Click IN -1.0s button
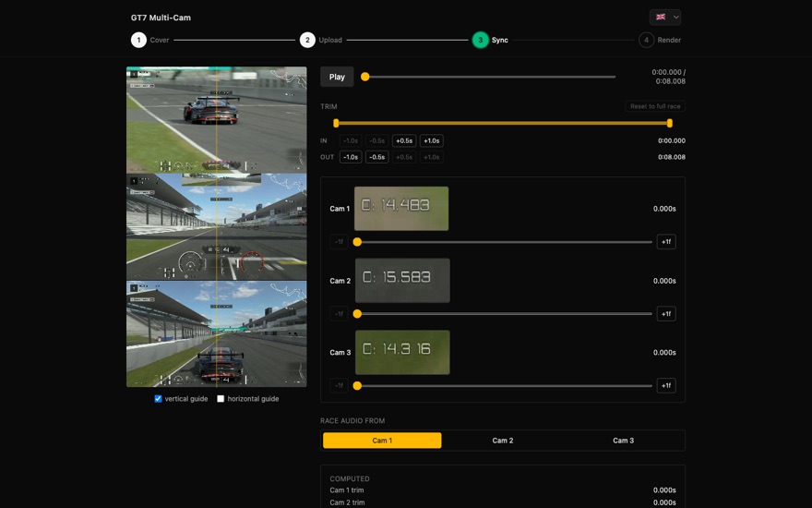Viewport: 812px width, 508px height. click(x=351, y=141)
